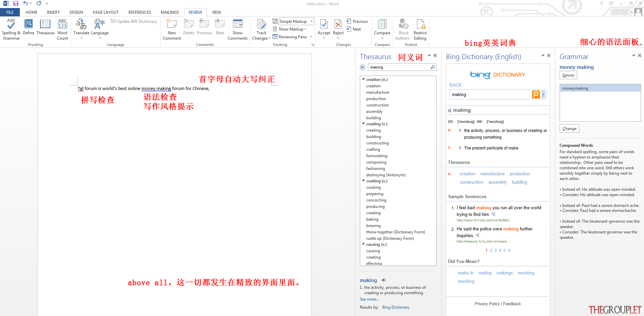Screen dimensions: 644x316
Task: Accept the tracked change
Action: point(324,29)
